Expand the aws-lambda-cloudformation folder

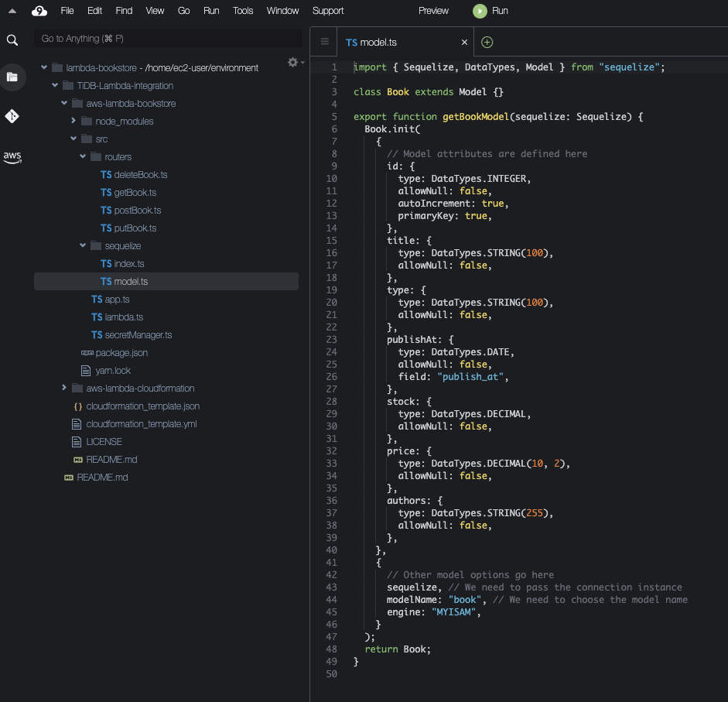pyautogui.click(x=64, y=388)
